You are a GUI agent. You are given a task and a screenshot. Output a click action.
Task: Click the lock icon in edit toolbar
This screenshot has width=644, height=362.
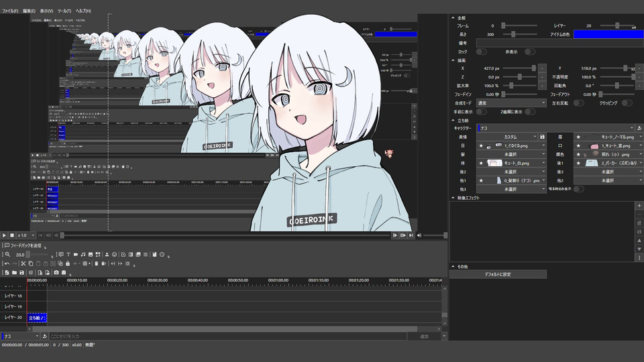click(68, 263)
